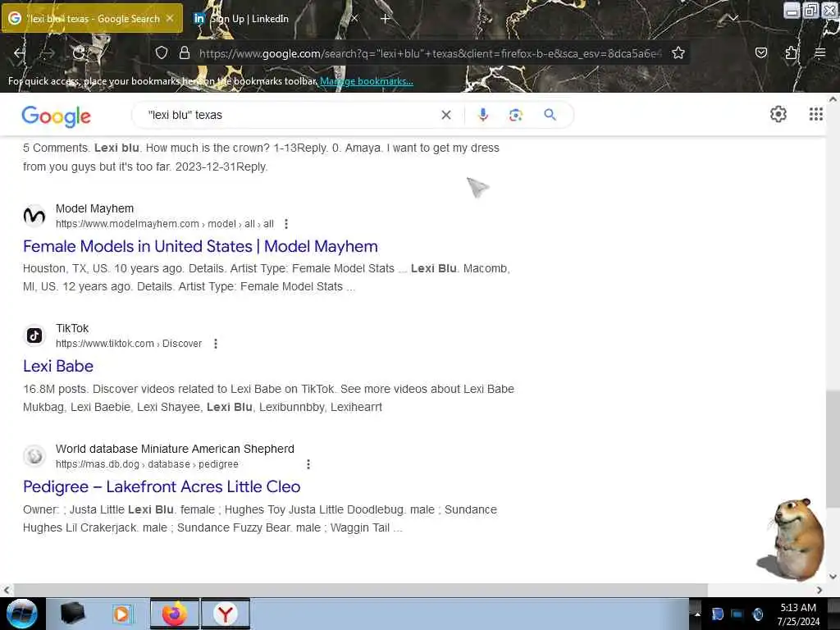Open Female Models in United States link
Screen dimensions: 840x630
[200, 246]
